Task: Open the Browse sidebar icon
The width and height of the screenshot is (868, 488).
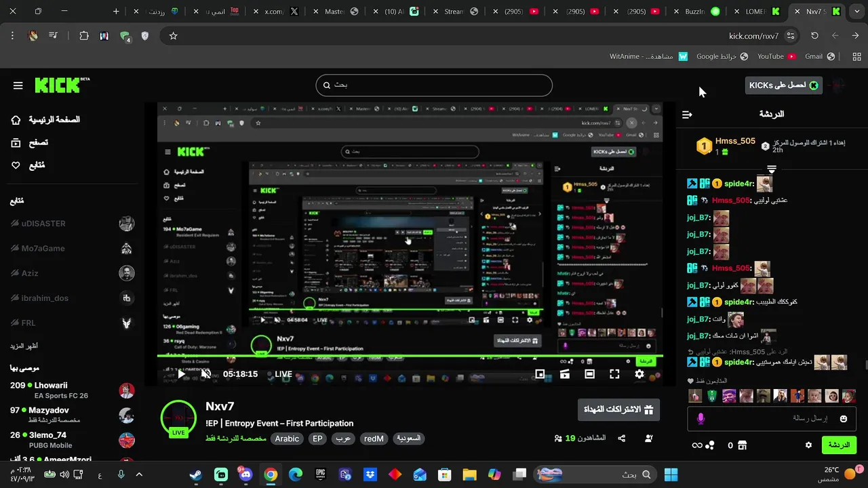Action: click(x=16, y=142)
